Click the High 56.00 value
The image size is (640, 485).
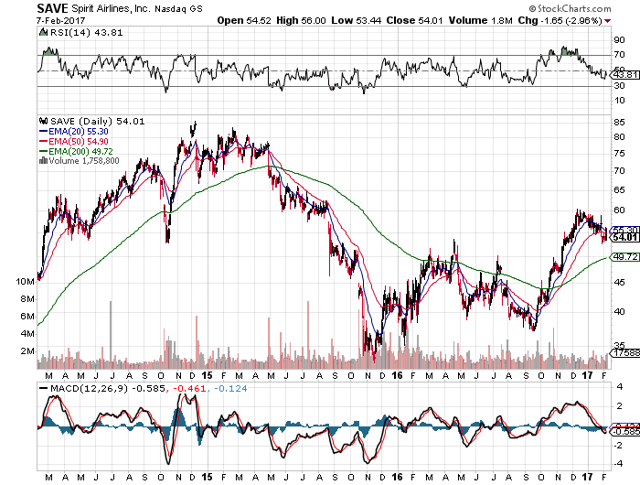(x=301, y=20)
